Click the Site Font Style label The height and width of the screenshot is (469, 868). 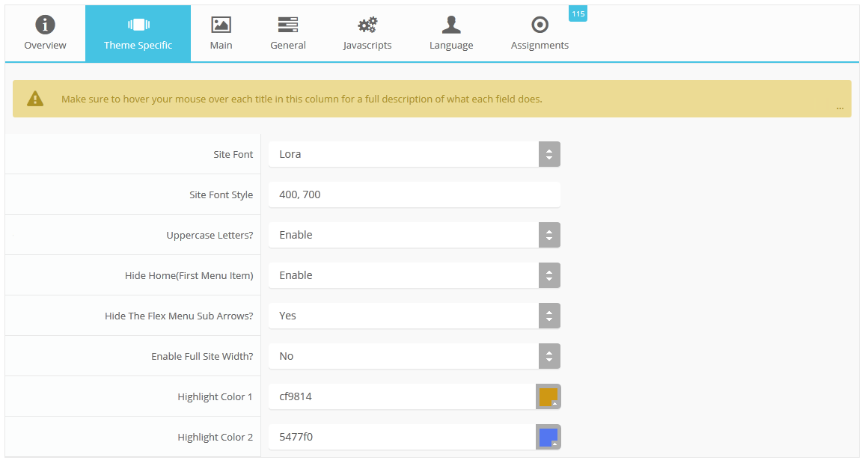click(x=221, y=194)
